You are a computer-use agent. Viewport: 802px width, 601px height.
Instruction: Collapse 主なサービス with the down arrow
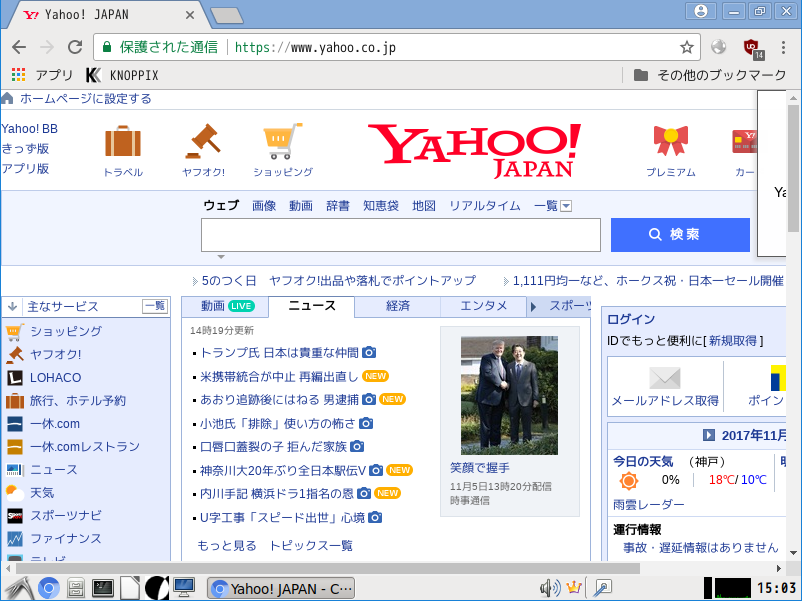click(x=12, y=306)
